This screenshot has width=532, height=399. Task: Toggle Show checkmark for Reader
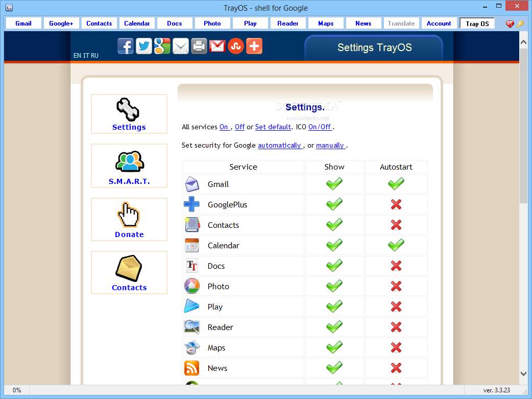(334, 326)
